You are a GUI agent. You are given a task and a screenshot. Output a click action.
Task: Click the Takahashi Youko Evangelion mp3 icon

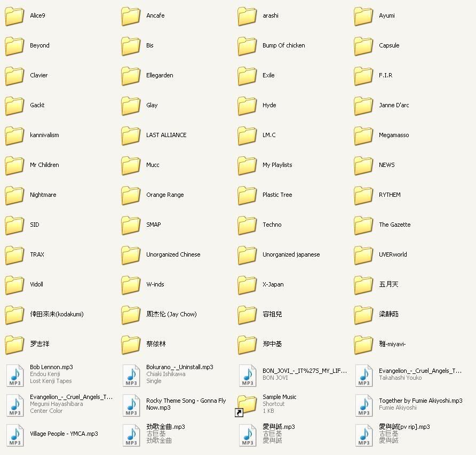(364, 375)
